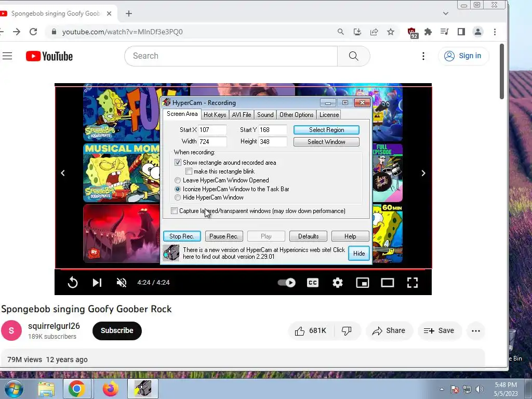Open media controls icon in Chrome toolbar

coord(445,32)
